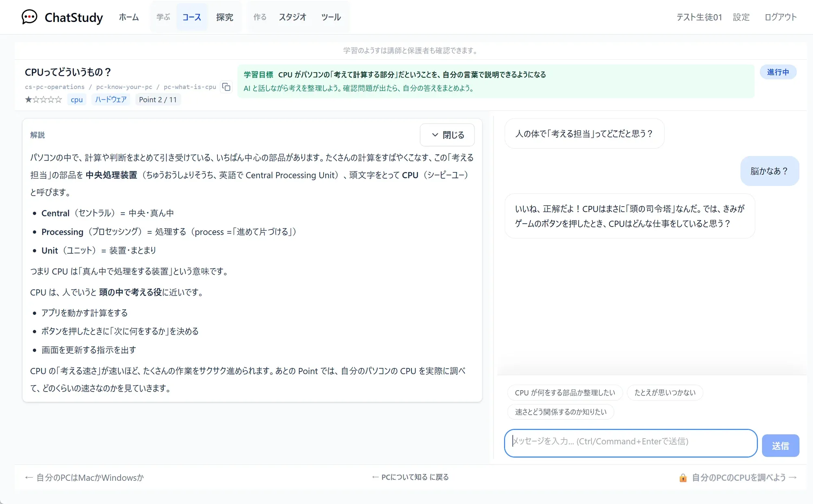Open the スタジオ tab

point(293,17)
